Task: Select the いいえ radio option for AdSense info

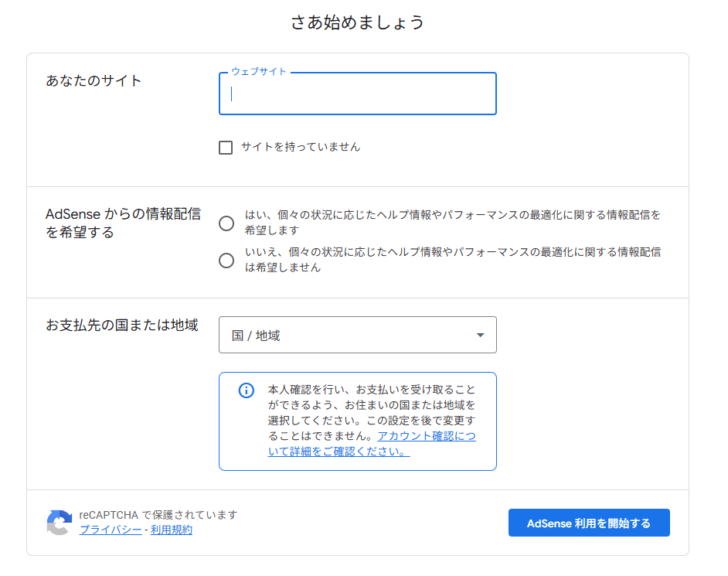Action: coord(226,261)
